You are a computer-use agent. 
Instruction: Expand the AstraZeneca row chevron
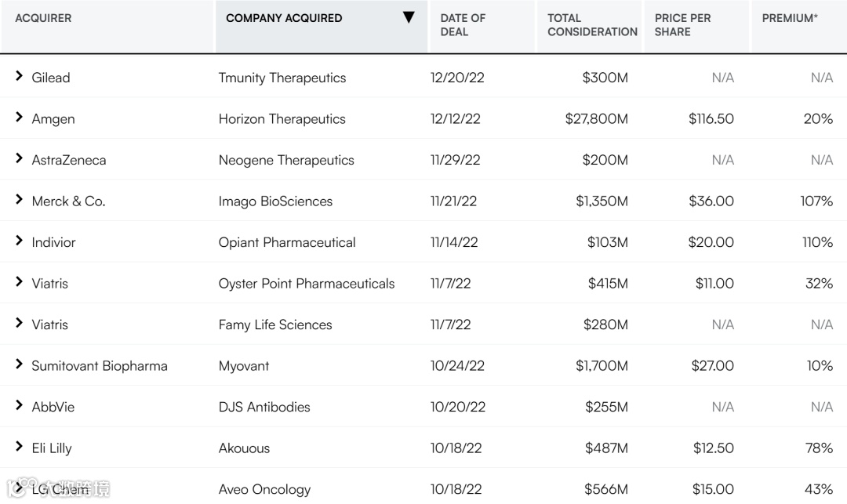point(20,159)
